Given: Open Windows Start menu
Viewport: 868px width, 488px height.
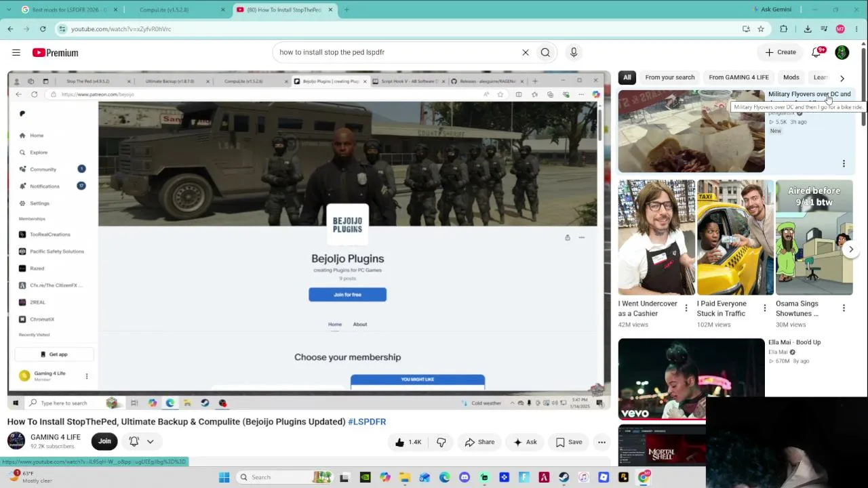Looking at the screenshot, I should pyautogui.click(x=224, y=477).
